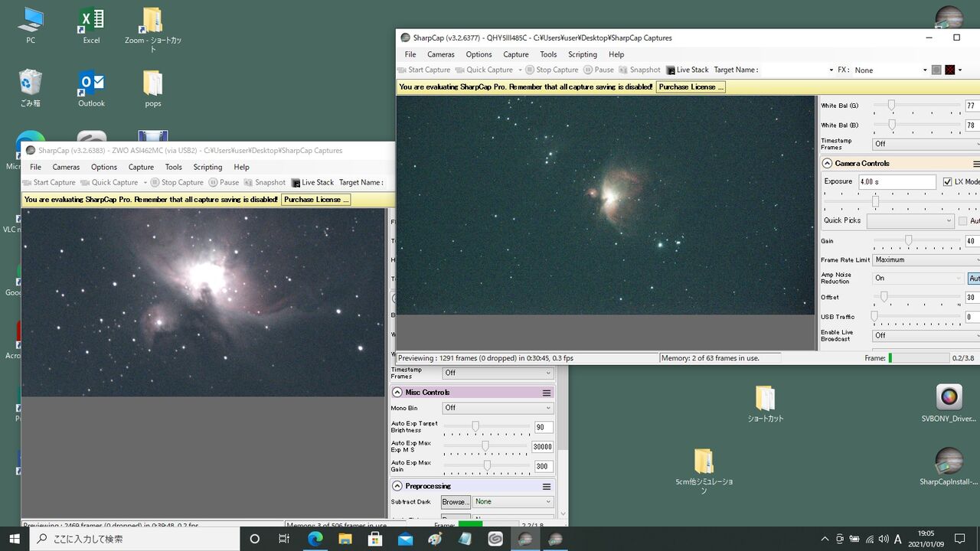This screenshot has width=980, height=551.
Task: Click Browse button for Subtract Dark
Action: [456, 502]
